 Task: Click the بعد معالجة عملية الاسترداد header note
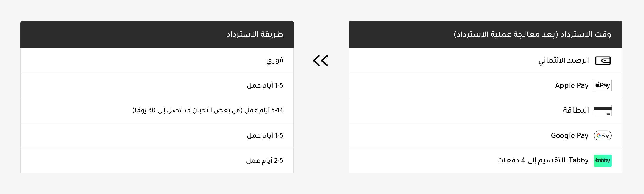click(505, 34)
